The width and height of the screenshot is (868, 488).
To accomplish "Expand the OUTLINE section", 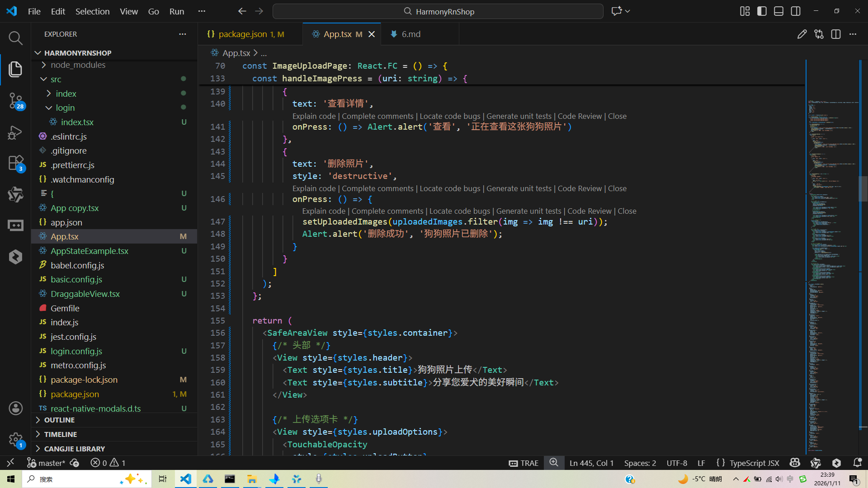I will [114, 420].
